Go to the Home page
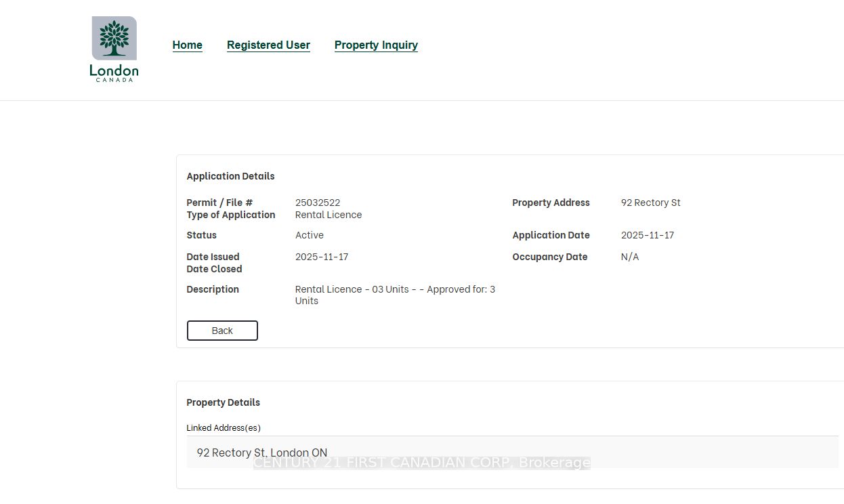 coord(187,45)
